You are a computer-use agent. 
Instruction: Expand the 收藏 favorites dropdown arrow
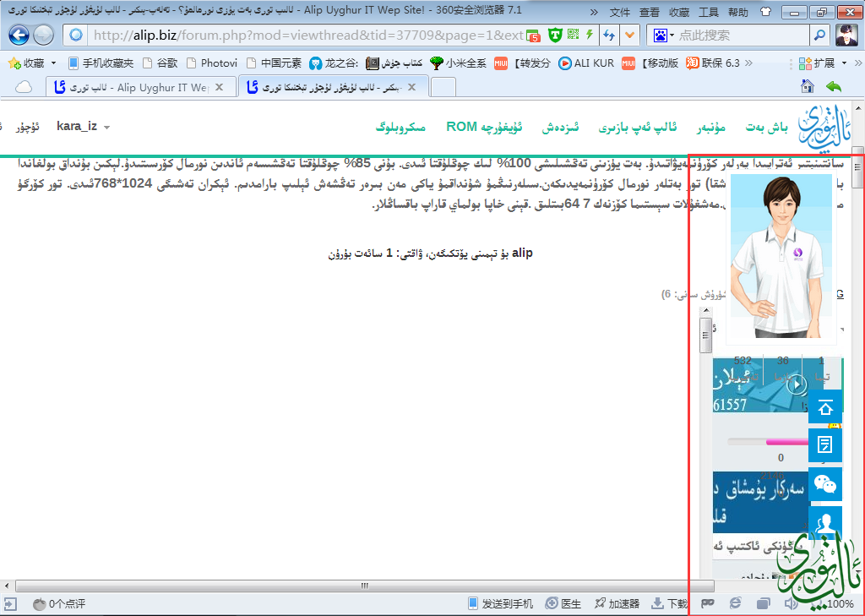click(53, 63)
